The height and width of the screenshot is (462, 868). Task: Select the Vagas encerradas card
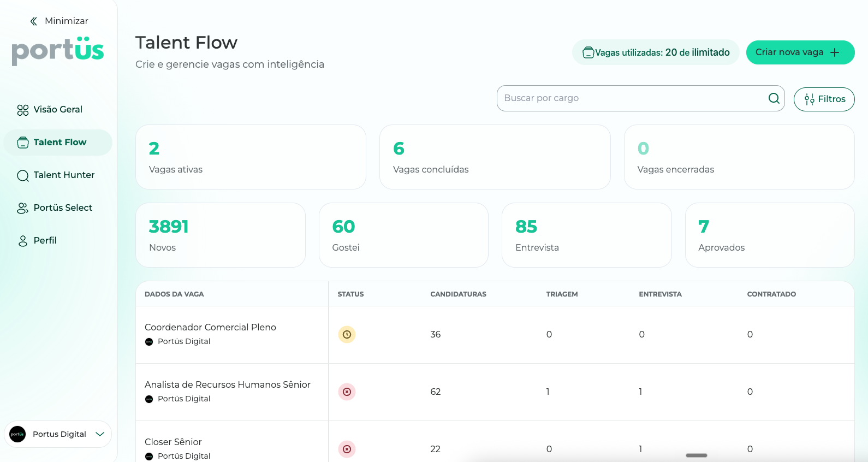point(739,157)
